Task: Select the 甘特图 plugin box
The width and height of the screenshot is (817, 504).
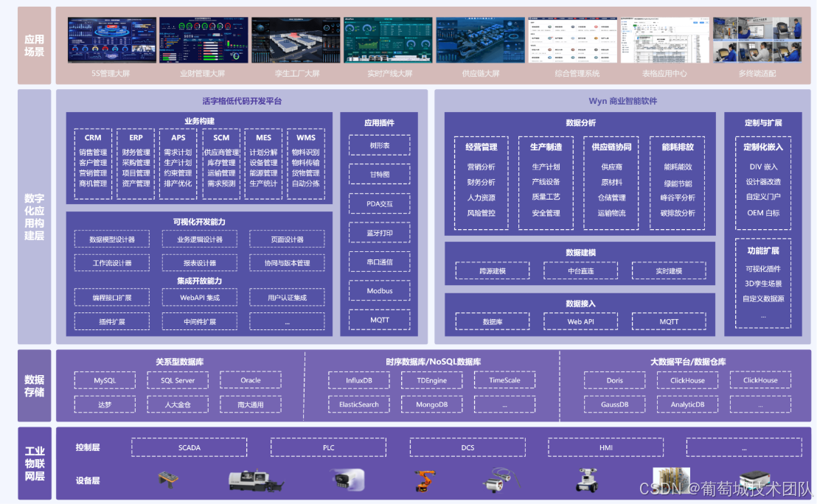Action: click(379, 175)
